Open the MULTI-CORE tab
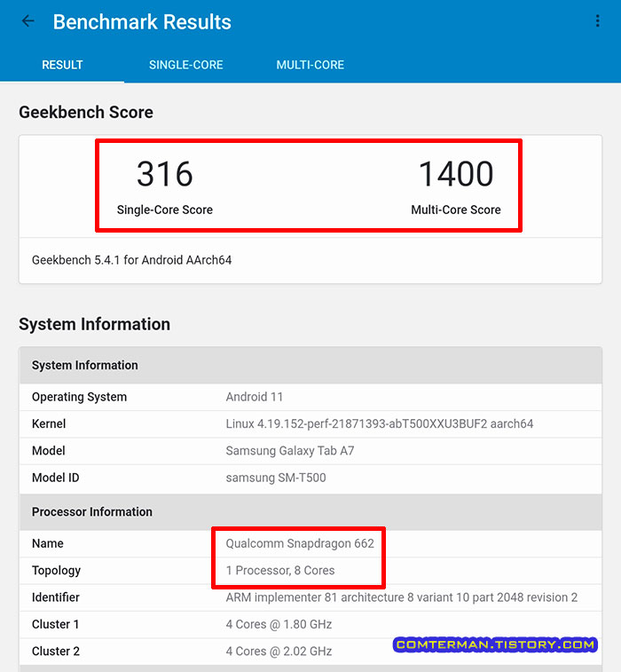 pos(310,65)
